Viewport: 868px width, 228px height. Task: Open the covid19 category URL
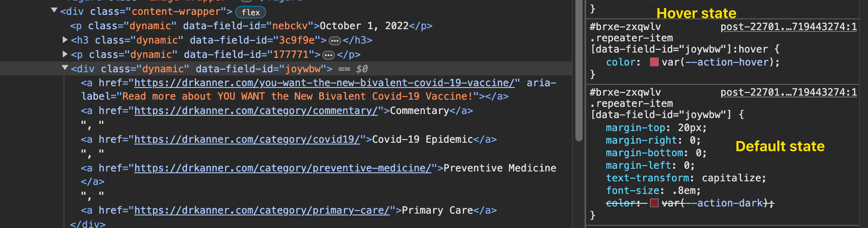pyautogui.click(x=247, y=140)
